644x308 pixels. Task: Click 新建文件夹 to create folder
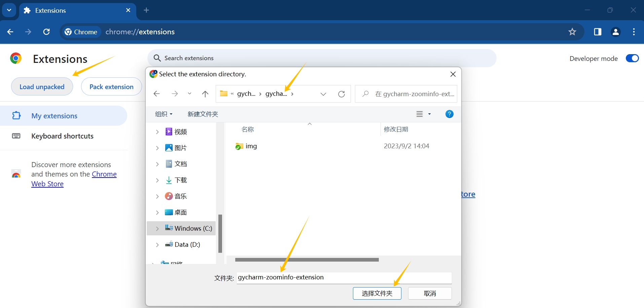(x=203, y=114)
